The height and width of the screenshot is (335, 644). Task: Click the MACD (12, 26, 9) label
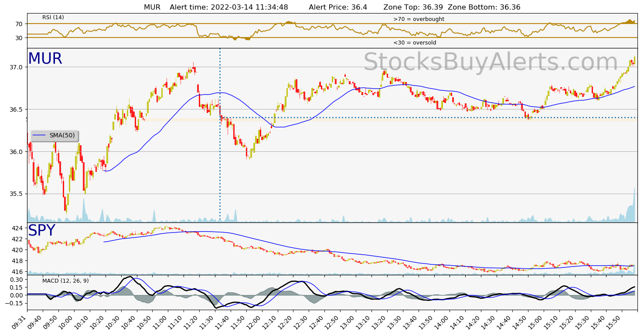(65, 281)
